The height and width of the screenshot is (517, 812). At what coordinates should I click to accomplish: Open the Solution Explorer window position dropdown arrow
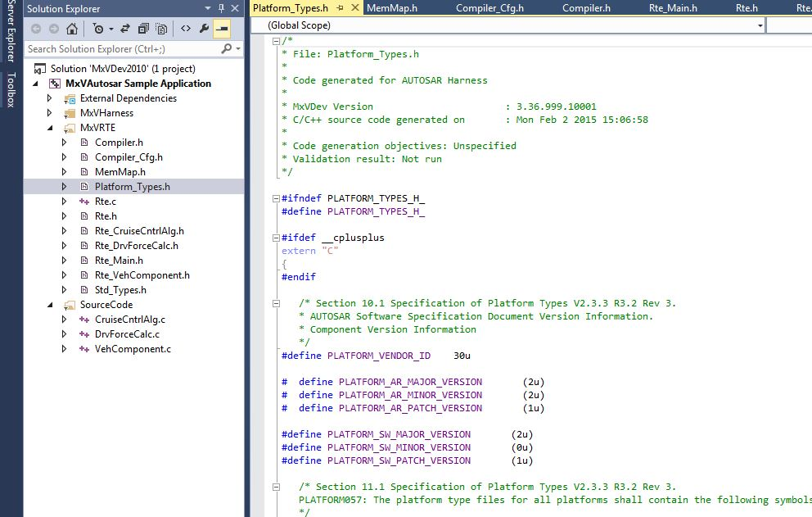pos(208,8)
